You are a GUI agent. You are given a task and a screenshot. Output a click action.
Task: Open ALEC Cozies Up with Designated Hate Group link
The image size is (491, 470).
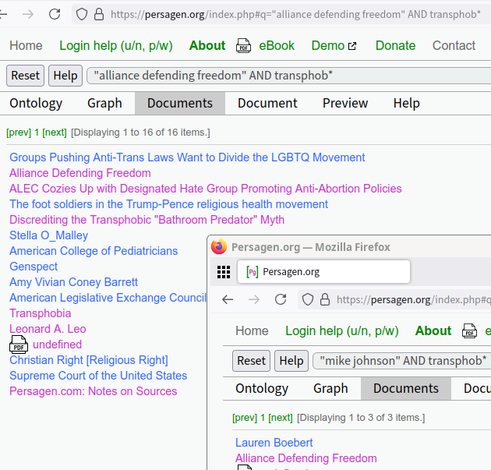coord(205,189)
